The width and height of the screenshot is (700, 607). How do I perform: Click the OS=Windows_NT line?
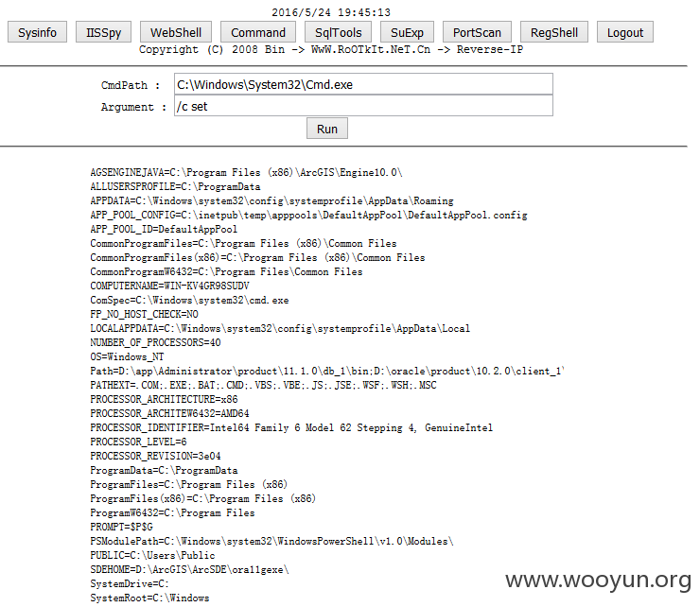tap(127, 357)
